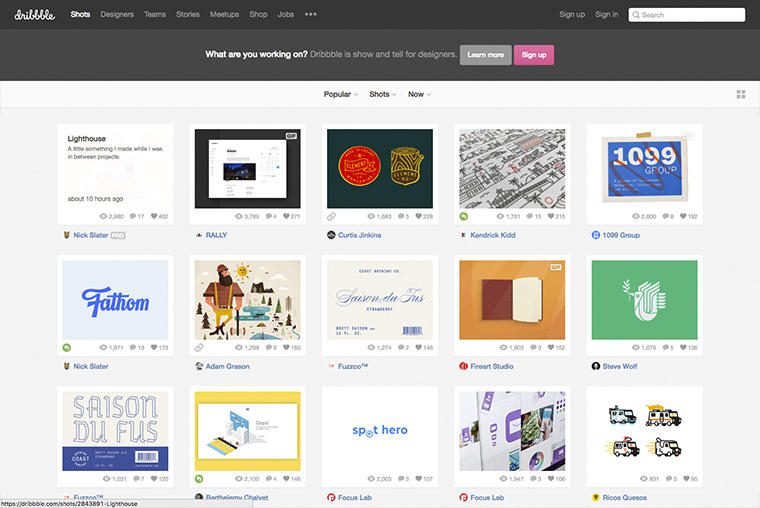Click the Nick Slater avatar beside PRO badge

[x=66, y=235]
